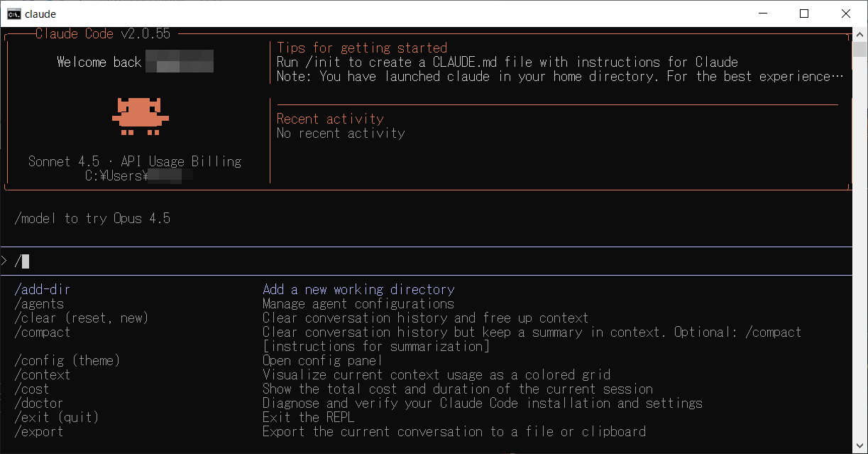Click the prompt input line
This screenshot has width=868, height=454.
click(x=426, y=261)
